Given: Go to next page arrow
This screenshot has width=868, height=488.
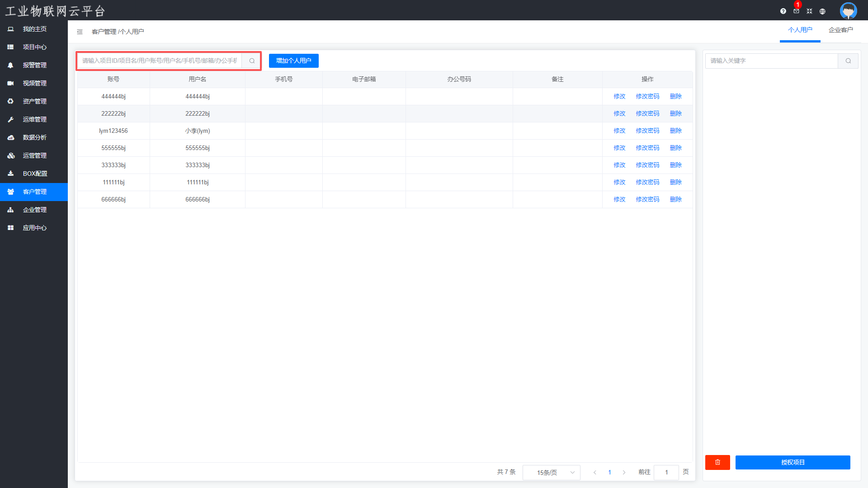Looking at the screenshot, I should [x=624, y=472].
